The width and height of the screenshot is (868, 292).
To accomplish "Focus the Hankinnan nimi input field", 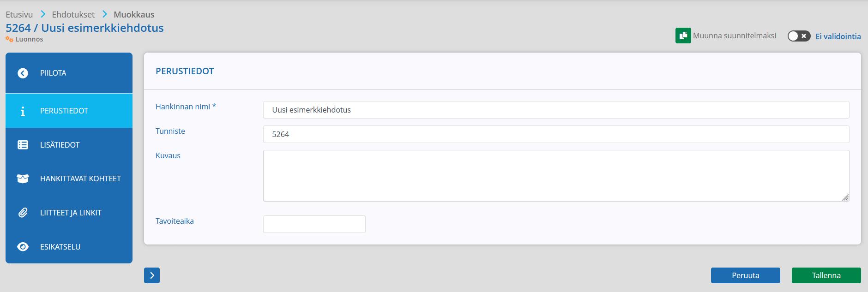I will [556, 110].
